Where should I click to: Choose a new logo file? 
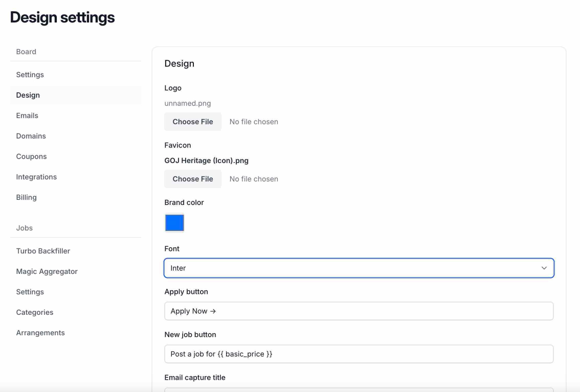pyautogui.click(x=193, y=121)
